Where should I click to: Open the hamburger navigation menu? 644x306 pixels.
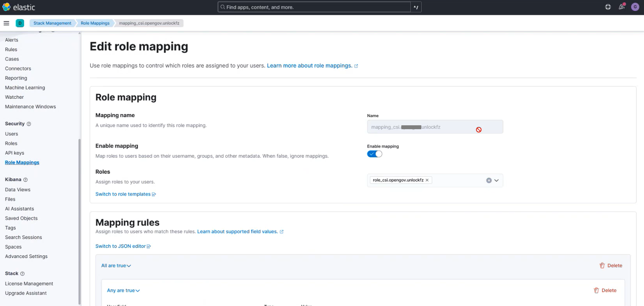tap(6, 23)
